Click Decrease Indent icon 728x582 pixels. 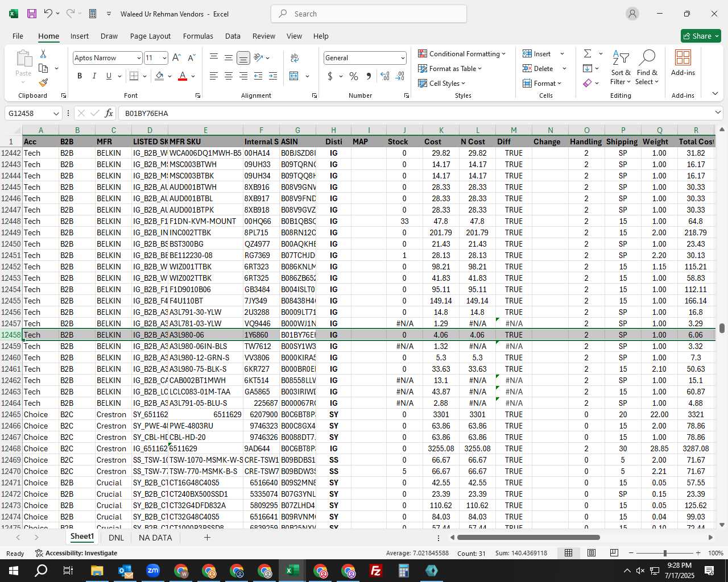pyautogui.click(x=258, y=76)
